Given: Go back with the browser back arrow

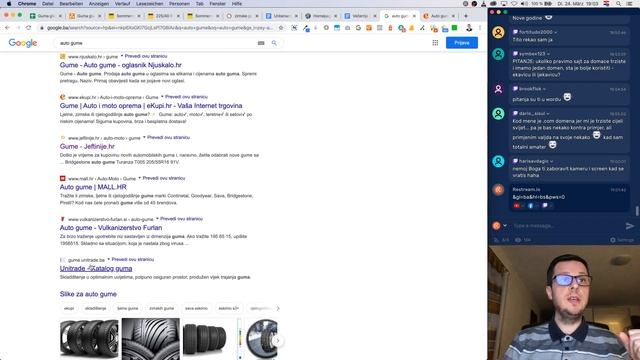Looking at the screenshot, I should (x=7, y=28).
